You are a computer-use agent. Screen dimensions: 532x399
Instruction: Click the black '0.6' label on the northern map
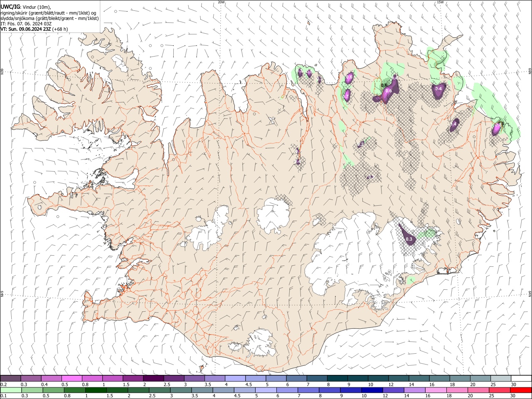click(x=384, y=85)
